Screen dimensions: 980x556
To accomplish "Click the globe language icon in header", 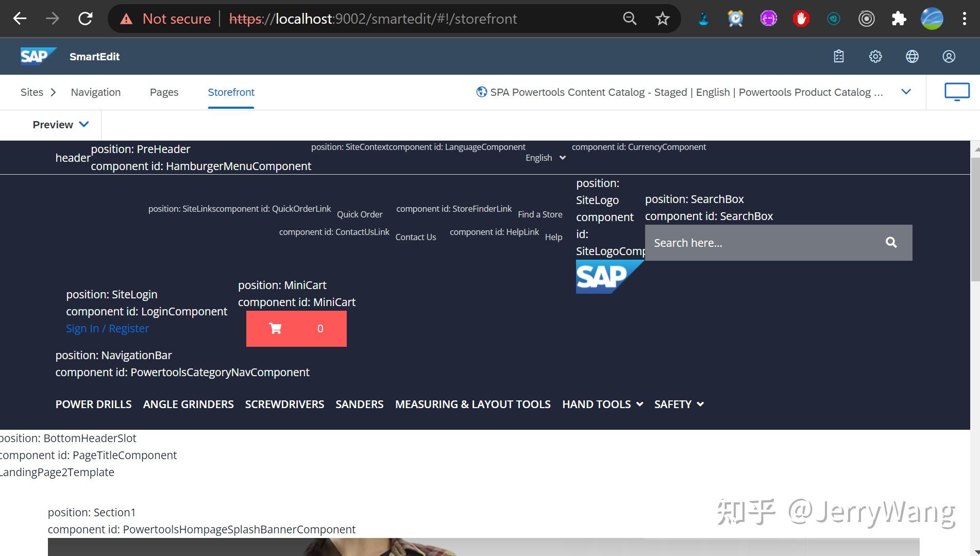I will [912, 56].
